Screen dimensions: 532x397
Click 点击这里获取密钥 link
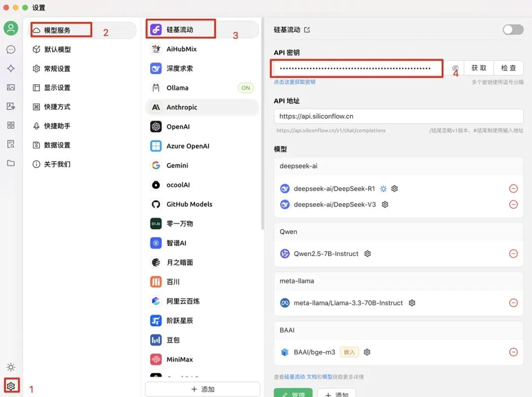(x=295, y=82)
